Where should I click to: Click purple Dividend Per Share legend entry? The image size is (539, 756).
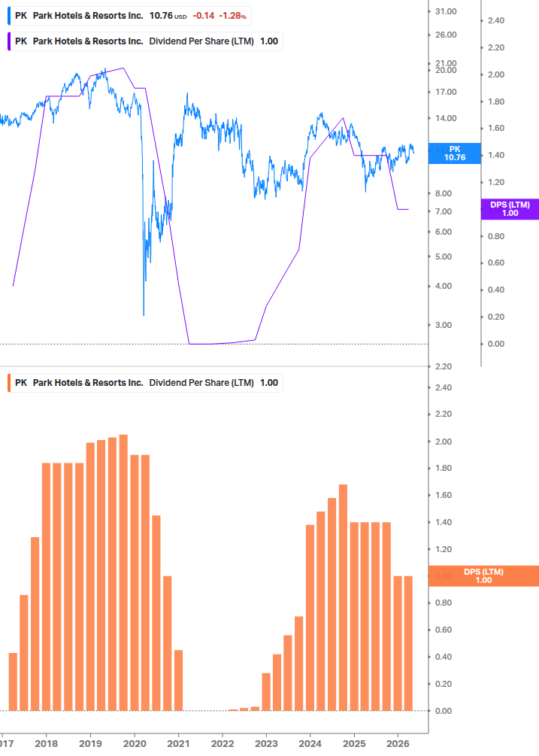[145, 41]
